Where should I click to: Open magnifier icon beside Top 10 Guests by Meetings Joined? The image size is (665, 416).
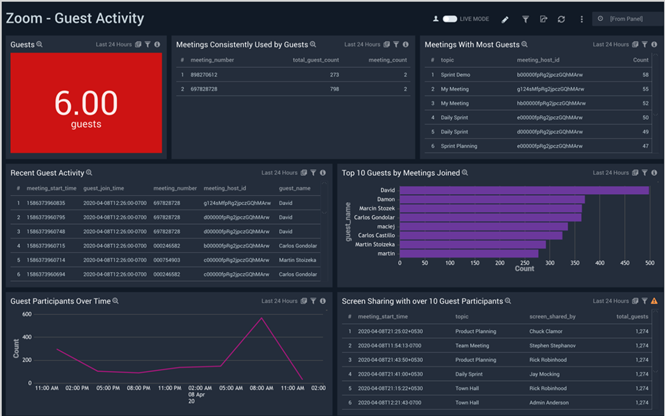(465, 173)
